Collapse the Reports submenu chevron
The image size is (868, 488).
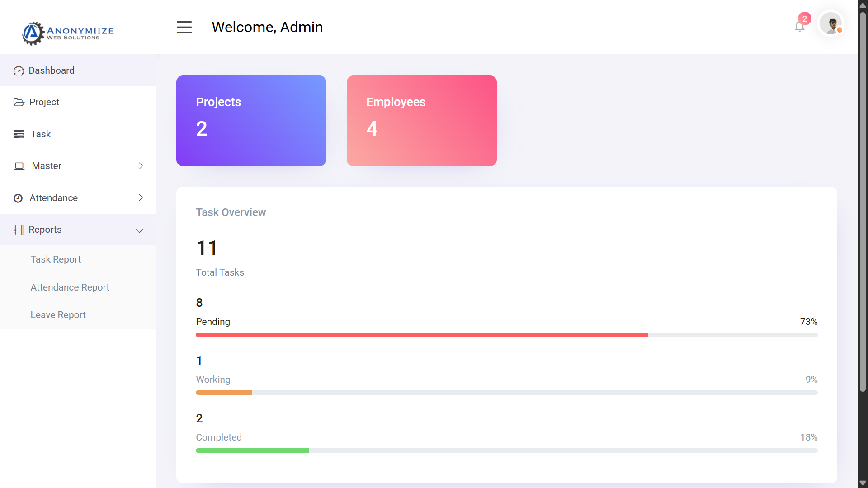click(x=139, y=231)
